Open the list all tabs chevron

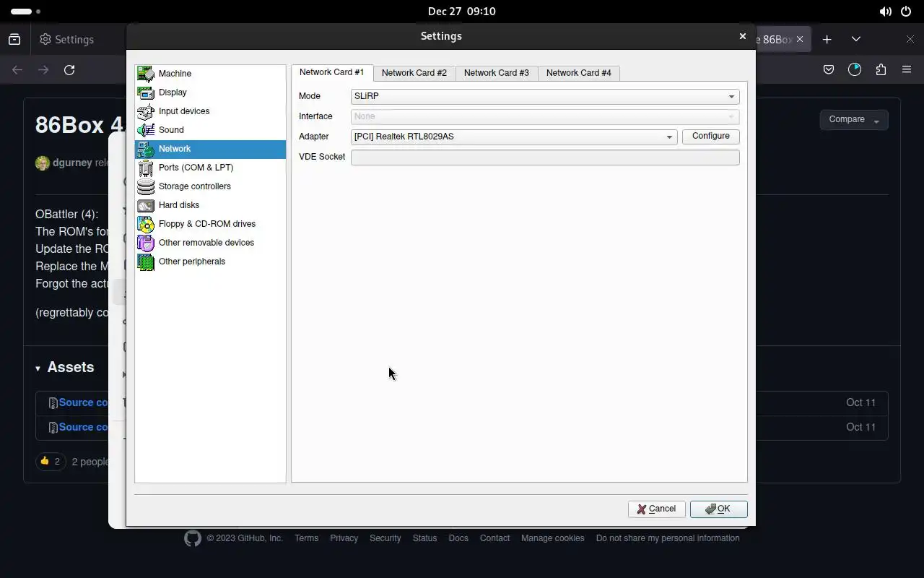pyautogui.click(x=856, y=39)
